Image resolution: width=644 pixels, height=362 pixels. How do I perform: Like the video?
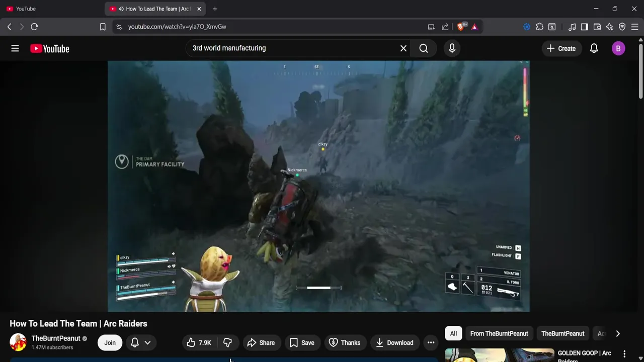tap(199, 343)
